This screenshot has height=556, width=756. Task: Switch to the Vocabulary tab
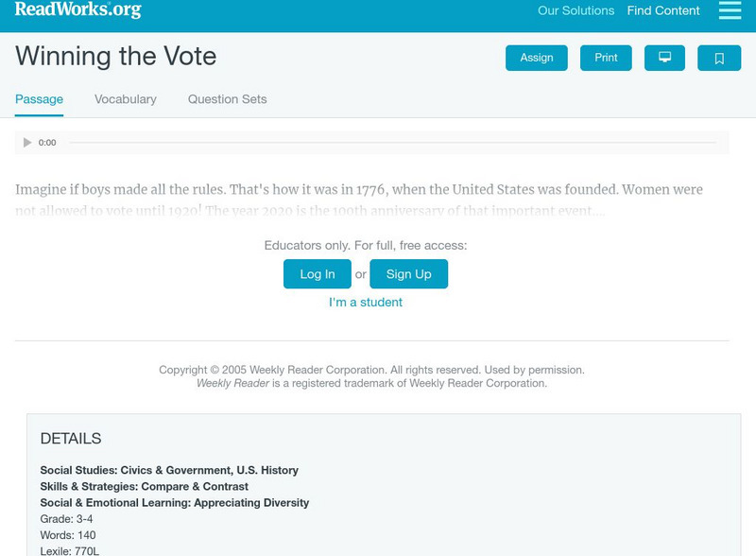coord(126,99)
